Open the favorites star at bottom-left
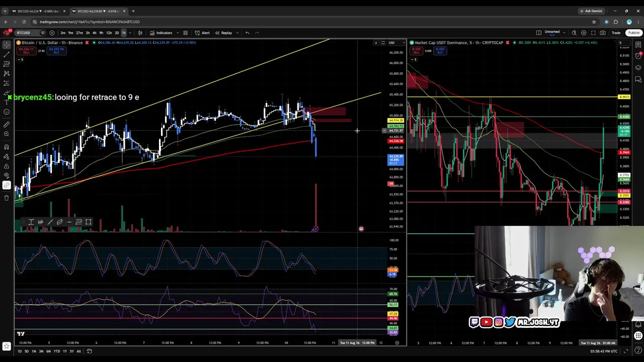Viewport: 644px width, 362px height. [7, 346]
